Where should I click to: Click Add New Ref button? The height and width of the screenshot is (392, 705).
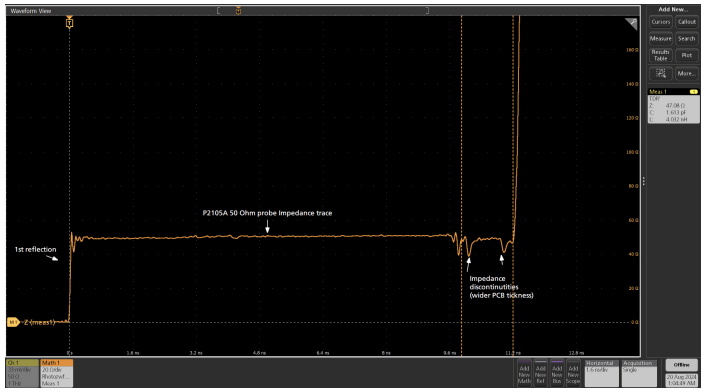coord(540,373)
